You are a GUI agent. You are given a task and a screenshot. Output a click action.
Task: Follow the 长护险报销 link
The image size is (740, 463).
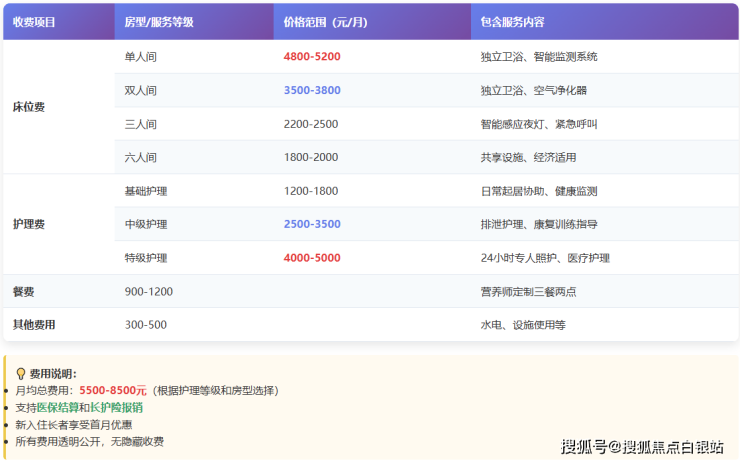(116, 407)
